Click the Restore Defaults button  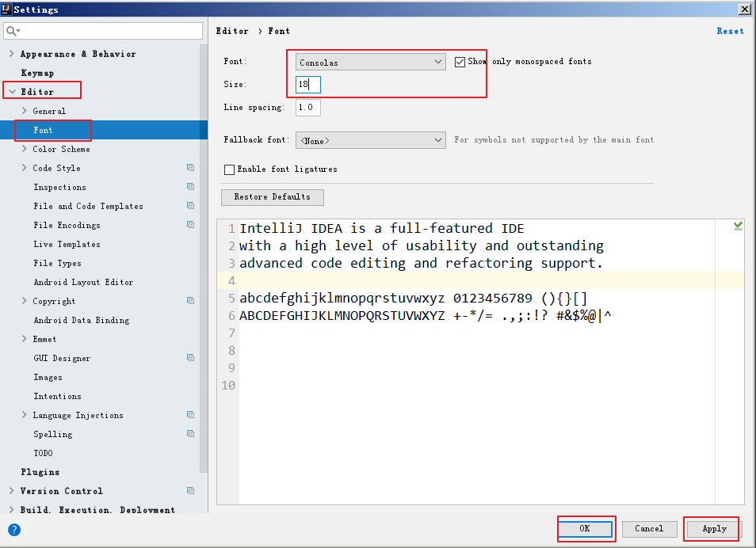(273, 197)
